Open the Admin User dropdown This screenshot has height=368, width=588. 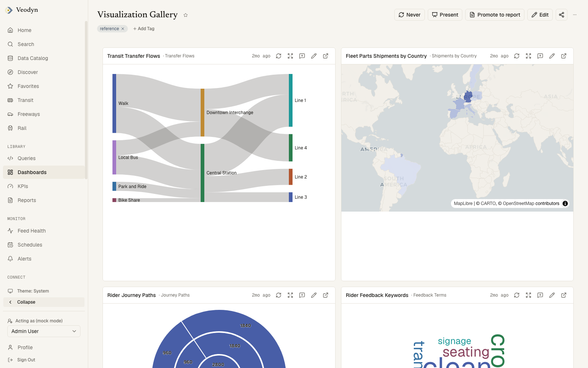point(44,331)
